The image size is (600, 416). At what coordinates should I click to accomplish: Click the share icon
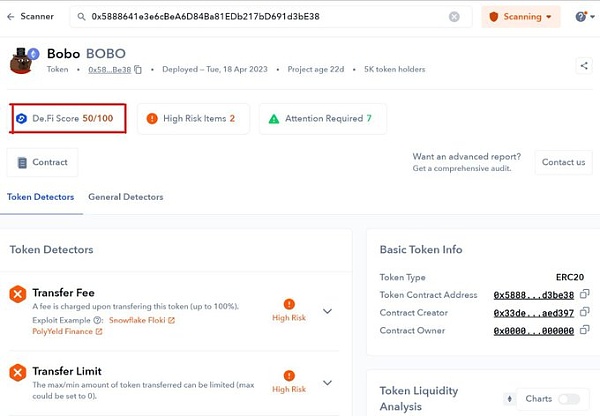[x=584, y=66]
